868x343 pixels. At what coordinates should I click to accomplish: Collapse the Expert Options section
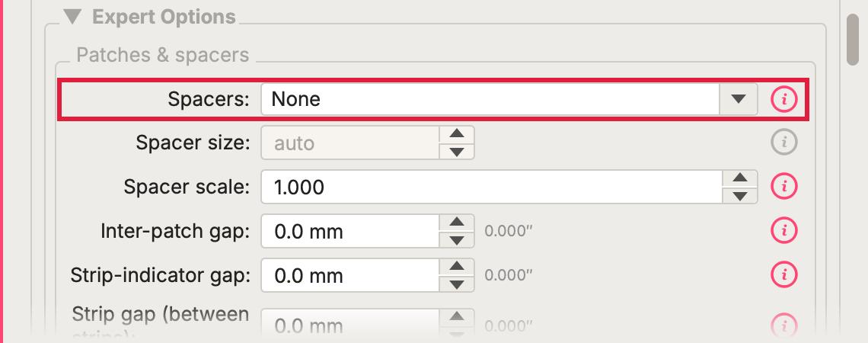(x=72, y=17)
